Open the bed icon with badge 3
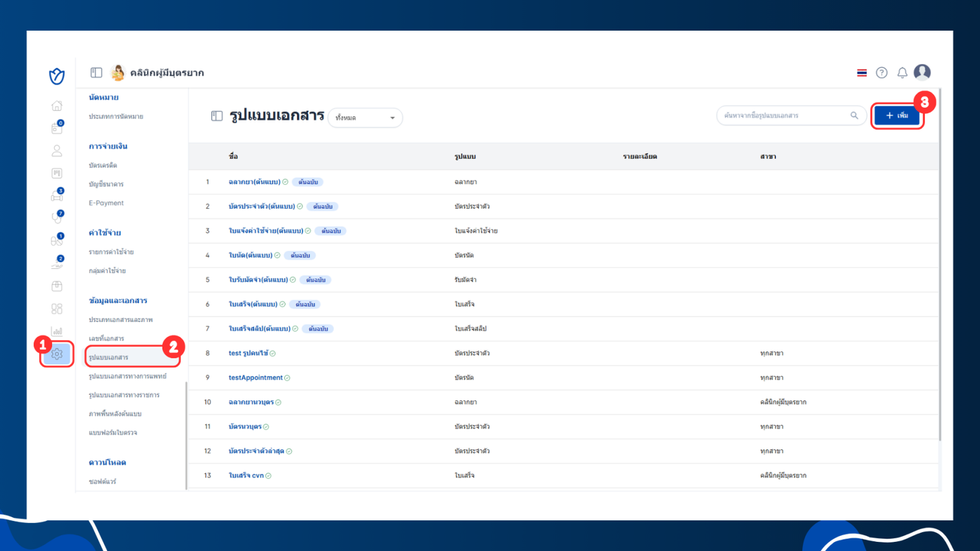 coord(57,195)
